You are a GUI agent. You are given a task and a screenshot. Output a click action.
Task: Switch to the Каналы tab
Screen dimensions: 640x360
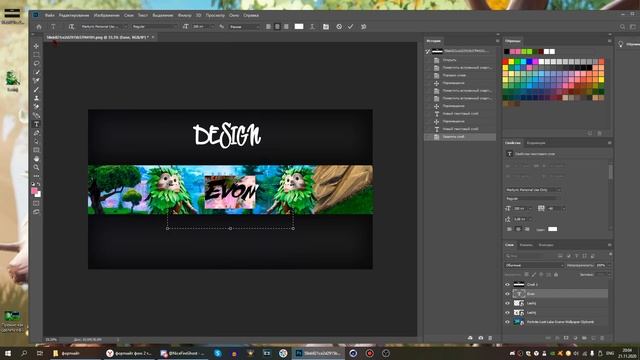[x=526, y=245]
